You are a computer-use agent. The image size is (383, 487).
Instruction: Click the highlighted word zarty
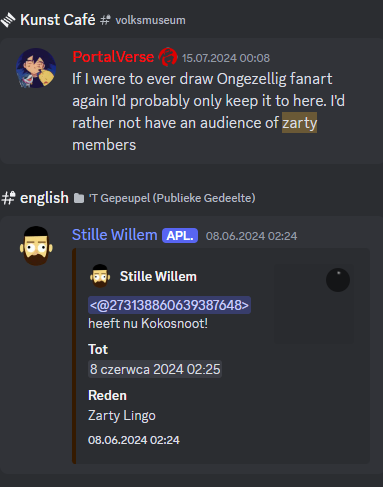(x=299, y=123)
